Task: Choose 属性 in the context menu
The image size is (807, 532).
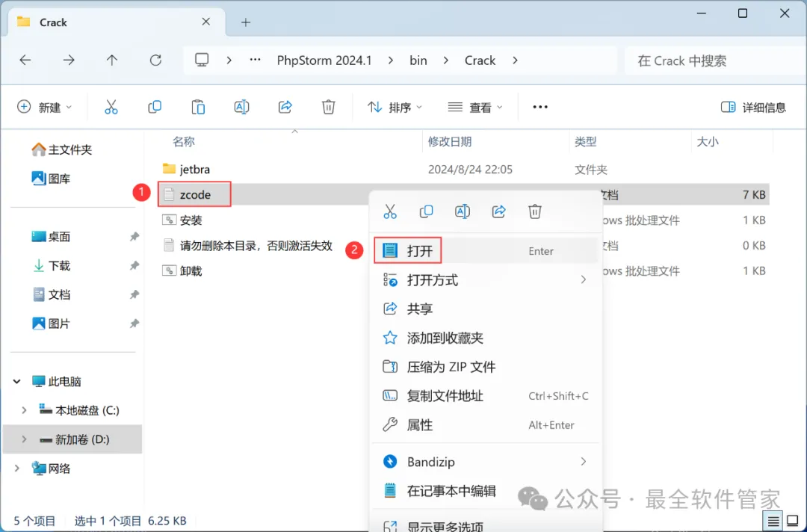Action: (486, 425)
